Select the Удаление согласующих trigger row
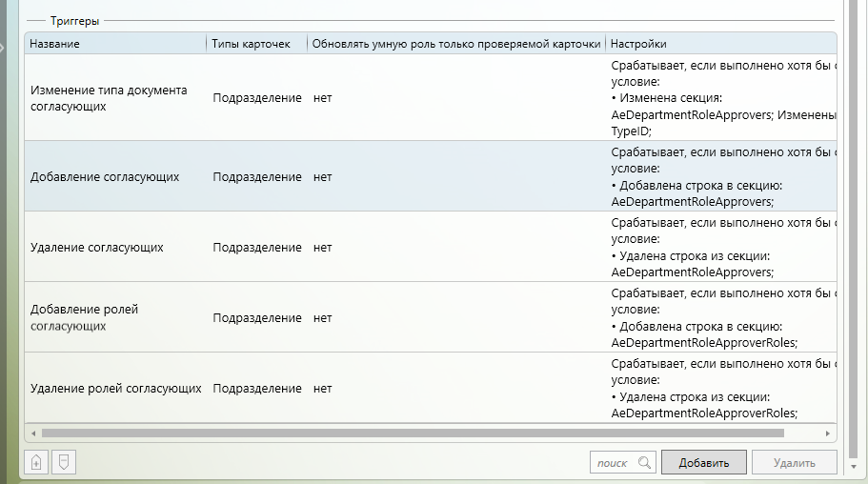The image size is (868, 484). (x=97, y=247)
